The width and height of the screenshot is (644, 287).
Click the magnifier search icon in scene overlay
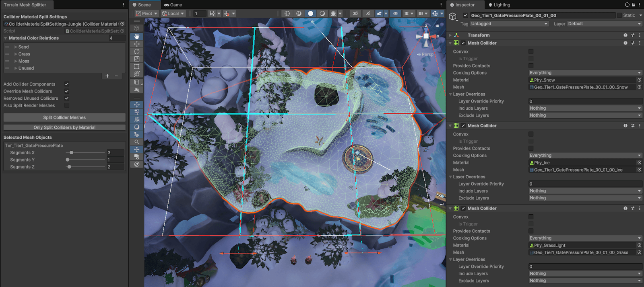(137, 142)
